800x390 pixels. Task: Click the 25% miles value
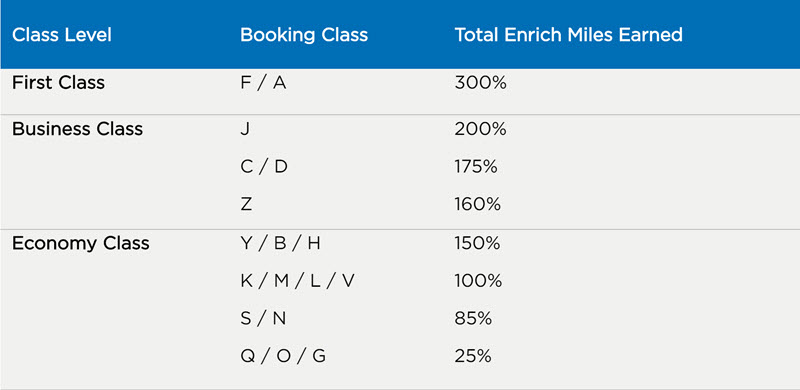473,356
